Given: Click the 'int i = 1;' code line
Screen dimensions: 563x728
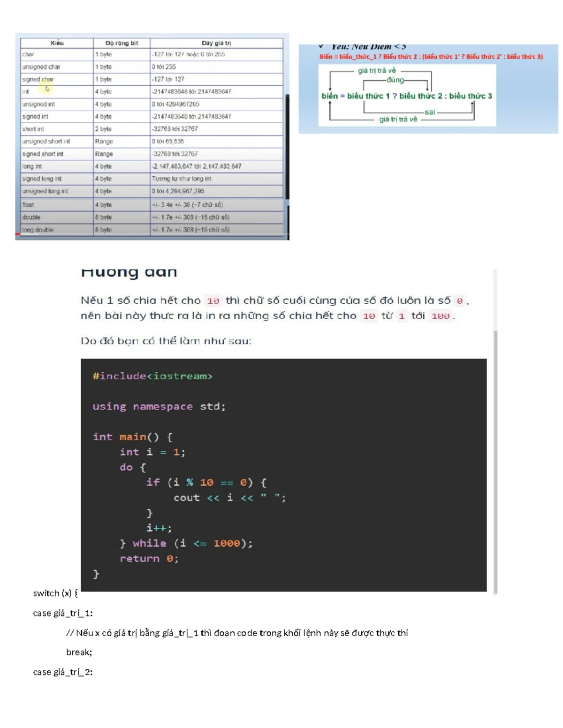Looking at the screenshot, I should 152,452.
